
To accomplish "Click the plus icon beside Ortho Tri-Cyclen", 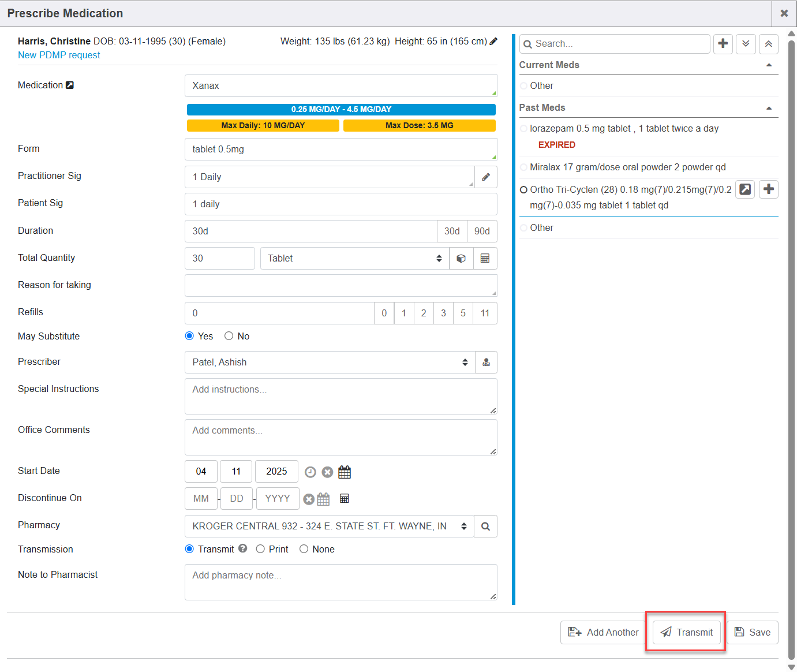I will pos(768,189).
